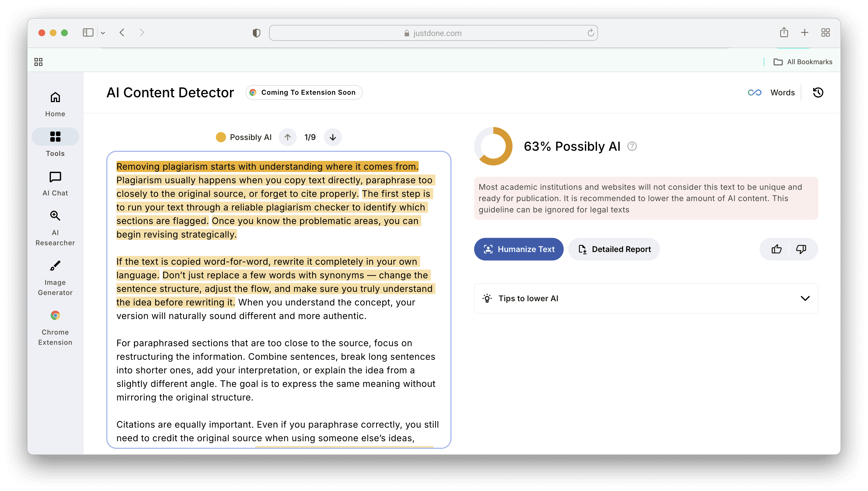868x491 pixels.
Task: Open the Detailed Report
Action: click(x=614, y=249)
